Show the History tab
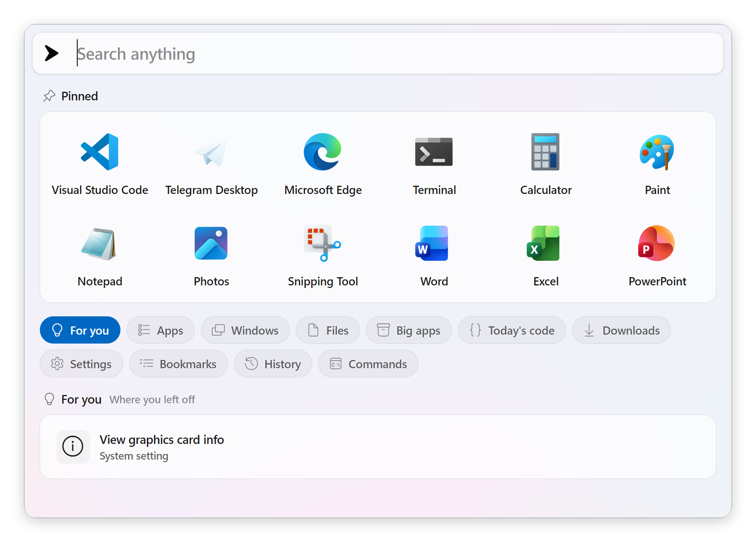Viewport: 756px width, 542px height. pyautogui.click(x=273, y=364)
